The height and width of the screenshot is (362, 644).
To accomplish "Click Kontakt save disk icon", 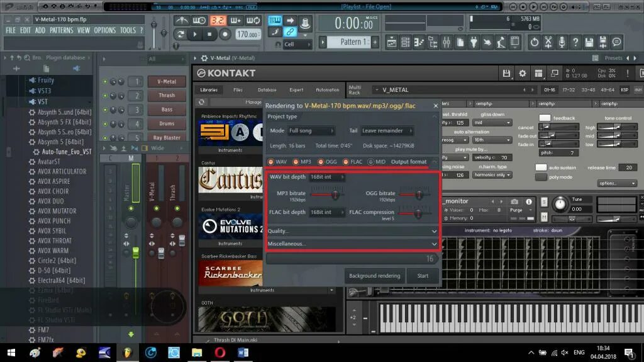I will pos(506,73).
